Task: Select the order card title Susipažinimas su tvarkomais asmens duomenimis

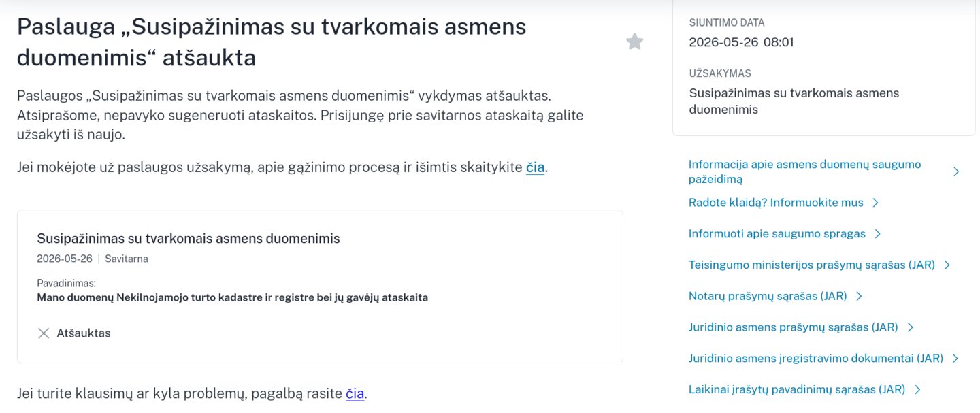Action: (189, 239)
